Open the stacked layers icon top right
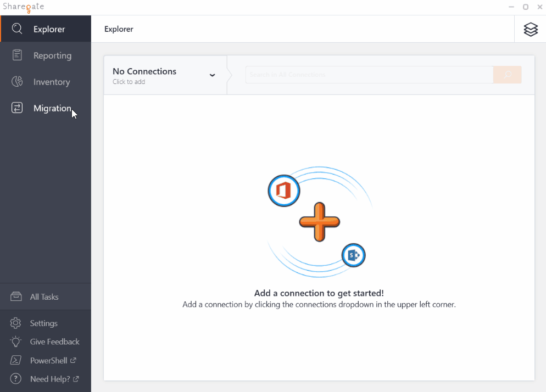Screen dimensions: 546x392 click(530, 29)
